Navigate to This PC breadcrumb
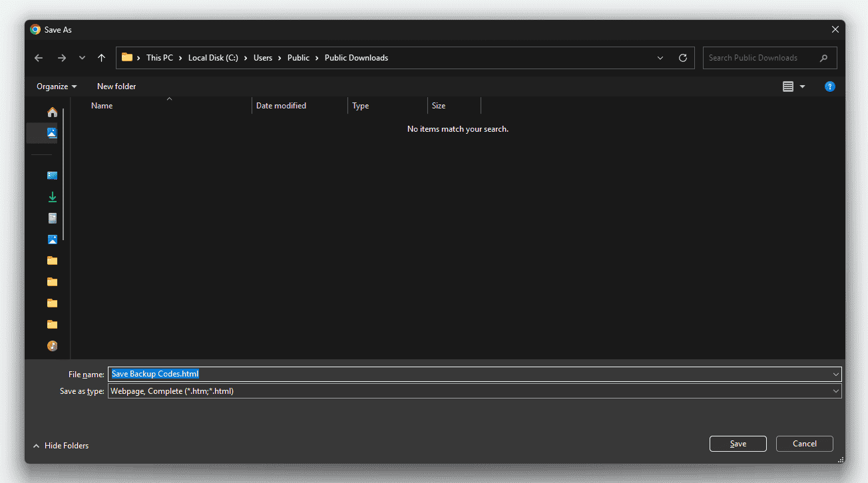 (x=160, y=58)
